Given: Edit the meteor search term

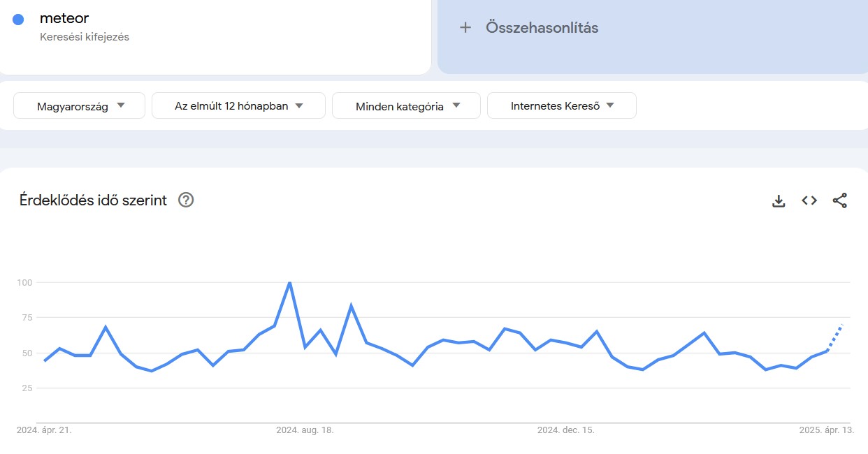Looking at the screenshot, I should tap(64, 18).
